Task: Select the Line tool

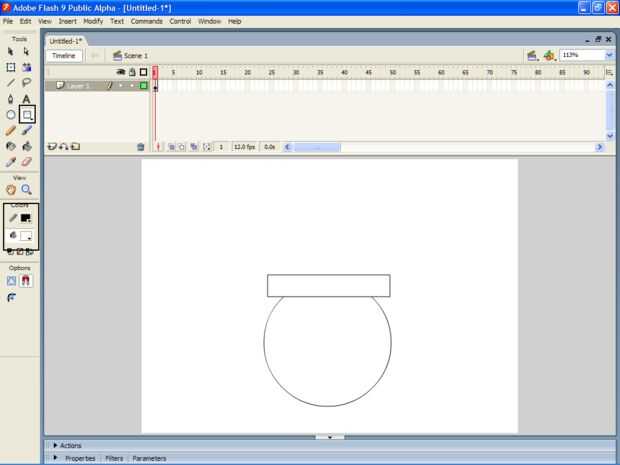Action: coord(11,83)
